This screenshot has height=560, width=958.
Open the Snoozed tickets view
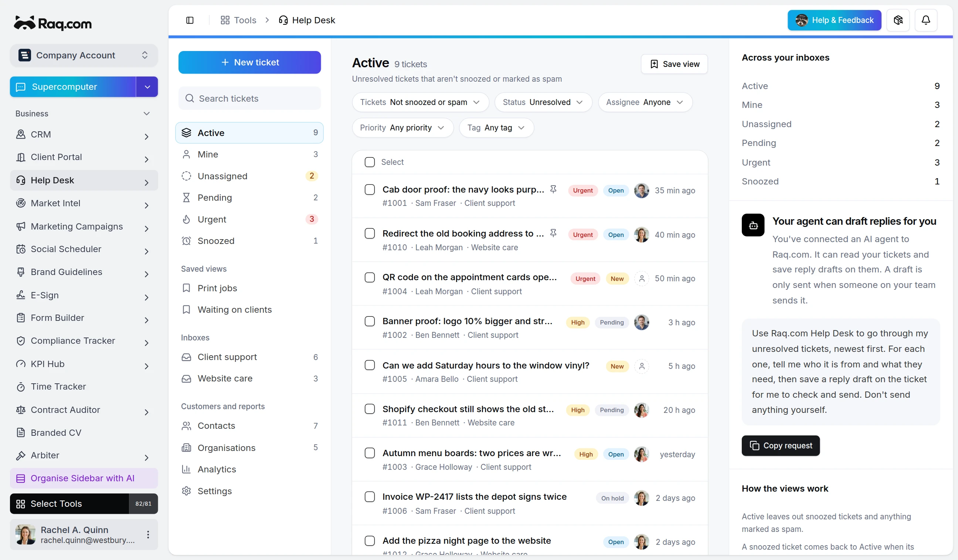pyautogui.click(x=249, y=241)
